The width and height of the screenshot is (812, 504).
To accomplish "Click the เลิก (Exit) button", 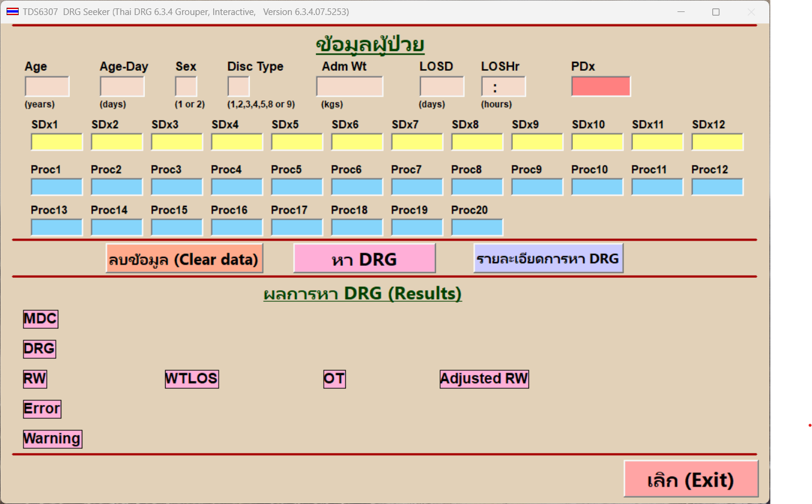I will [x=691, y=479].
